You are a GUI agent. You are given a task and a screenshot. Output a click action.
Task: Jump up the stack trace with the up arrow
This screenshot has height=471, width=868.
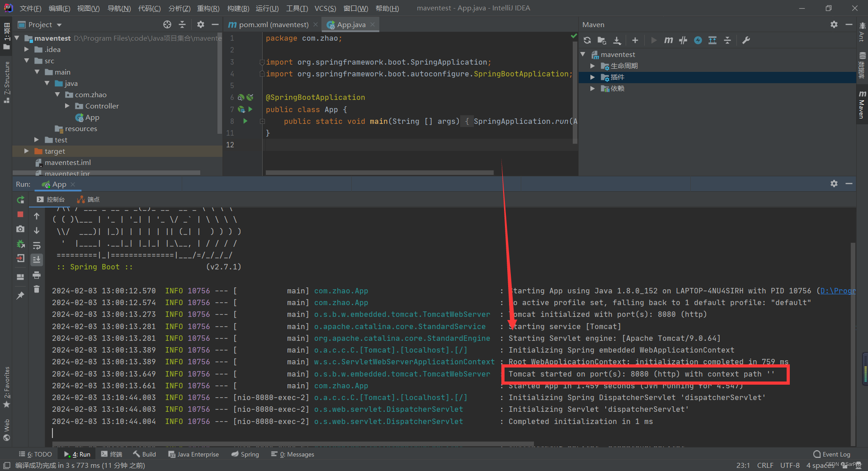tap(37, 216)
